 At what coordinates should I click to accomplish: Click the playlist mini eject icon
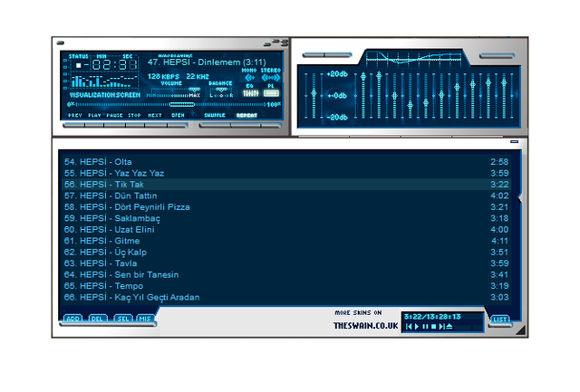coord(449,327)
